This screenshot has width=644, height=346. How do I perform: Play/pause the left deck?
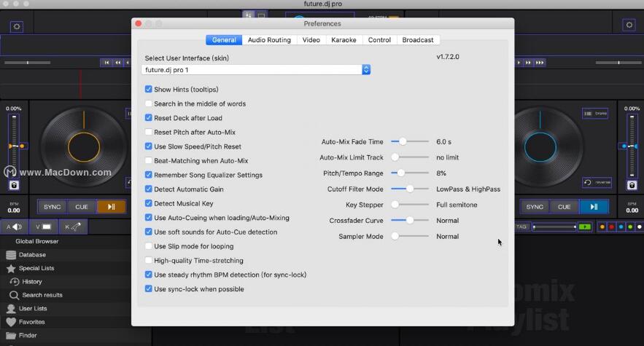pos(112,207)
